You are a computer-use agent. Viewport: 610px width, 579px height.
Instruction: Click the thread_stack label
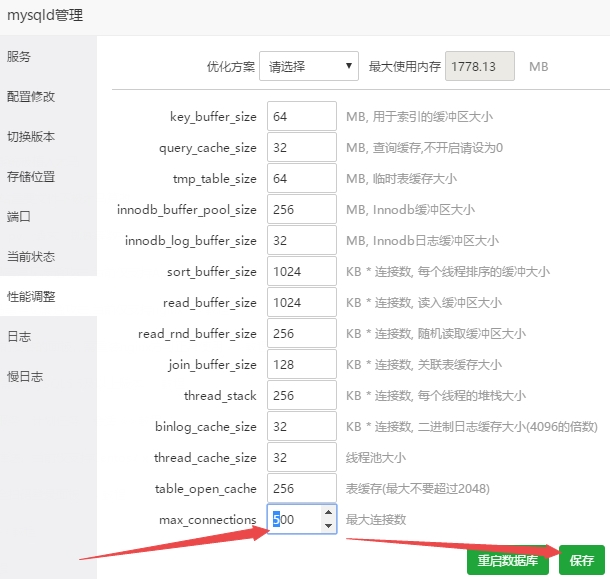pyautogui.click(x=220, y=396)
